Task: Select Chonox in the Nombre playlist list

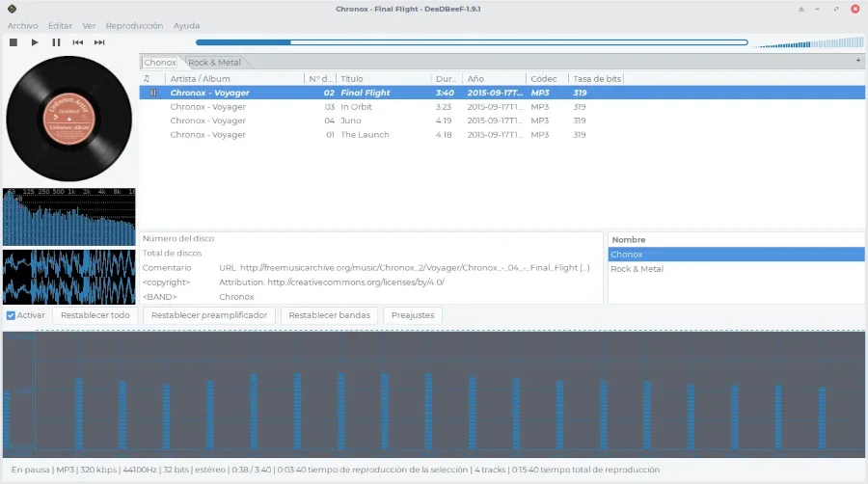Action: pos(736,255)
